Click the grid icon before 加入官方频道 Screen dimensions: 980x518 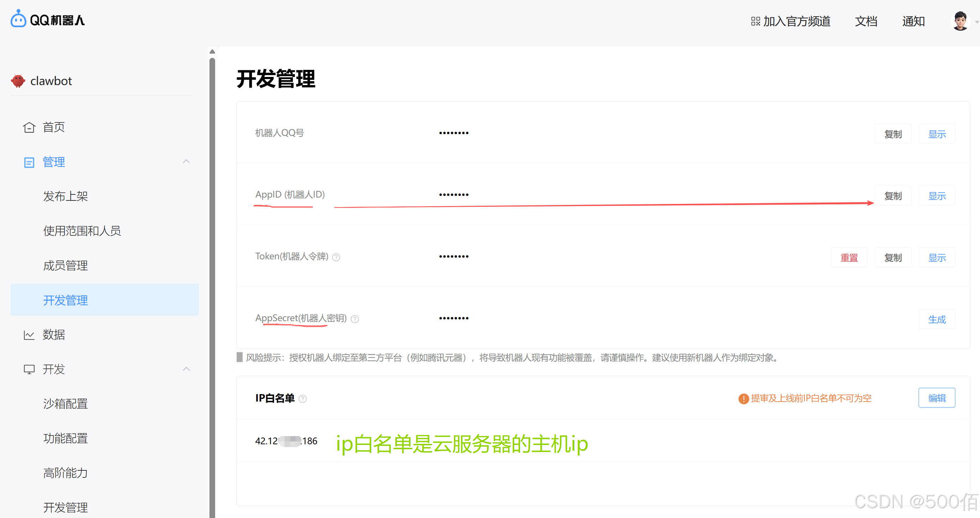click(756, 21)
